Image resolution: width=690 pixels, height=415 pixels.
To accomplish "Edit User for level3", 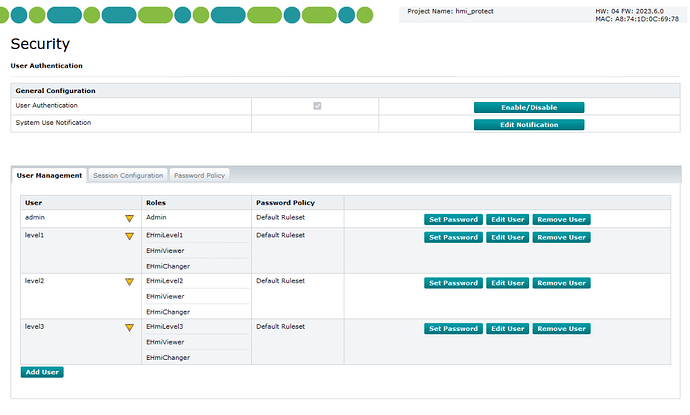I will 507,328.
